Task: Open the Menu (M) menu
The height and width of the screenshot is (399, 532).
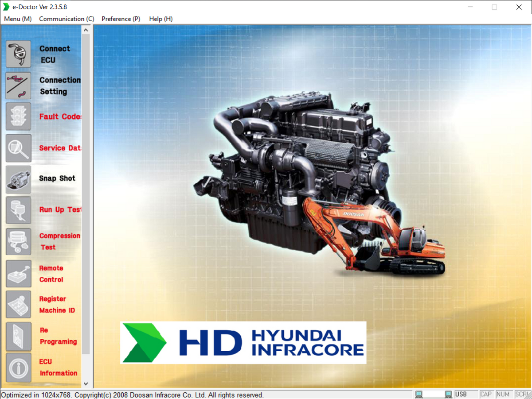Action: [x=18, y=19]
